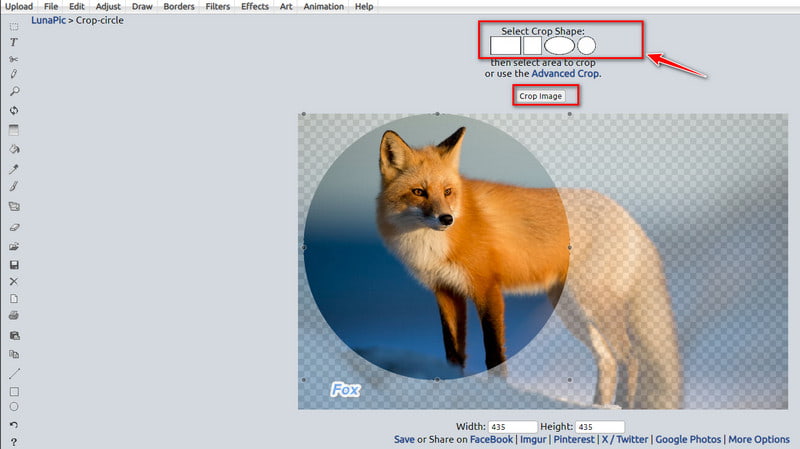Open the Edit menu
Screen dimensions: 800x449
point(77,7)
